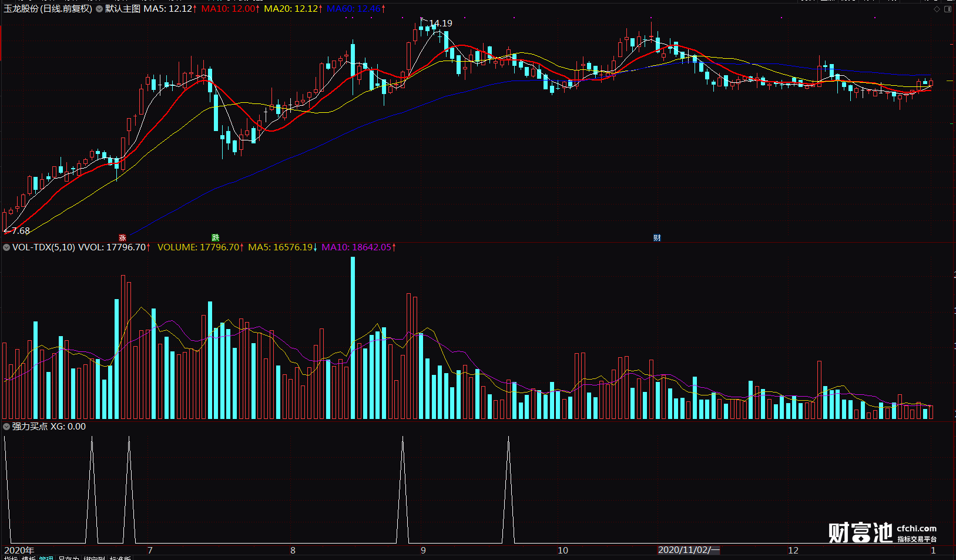Click the diamond icon at the chart's top right

937,9
